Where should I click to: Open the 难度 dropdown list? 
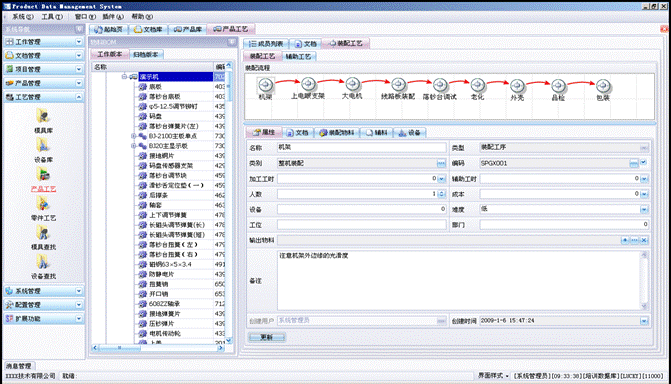pos(644,209)
